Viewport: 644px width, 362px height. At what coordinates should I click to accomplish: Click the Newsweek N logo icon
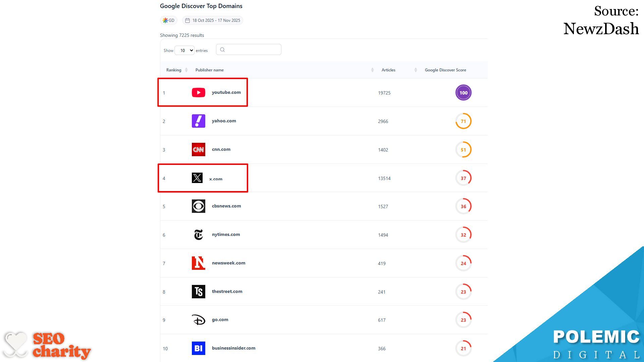click(198, 263)
